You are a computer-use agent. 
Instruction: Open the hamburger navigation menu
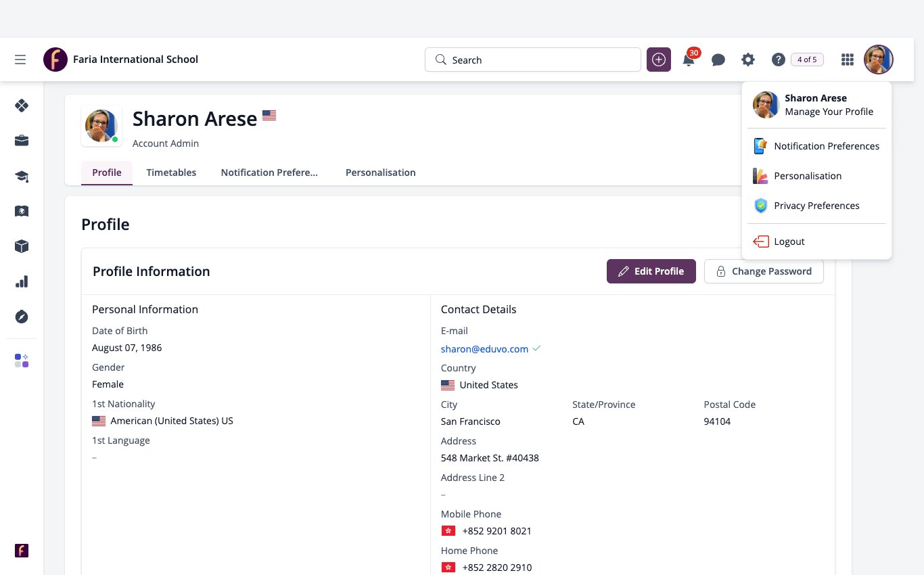(x=20, y=60)
